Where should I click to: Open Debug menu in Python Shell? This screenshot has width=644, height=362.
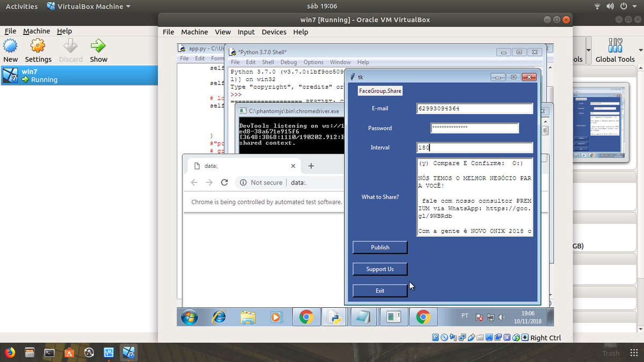[289, 62]
